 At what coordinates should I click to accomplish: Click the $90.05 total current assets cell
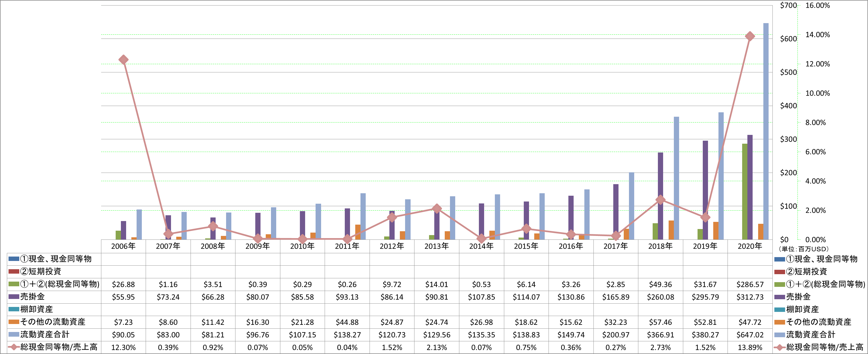pos(123,335)
